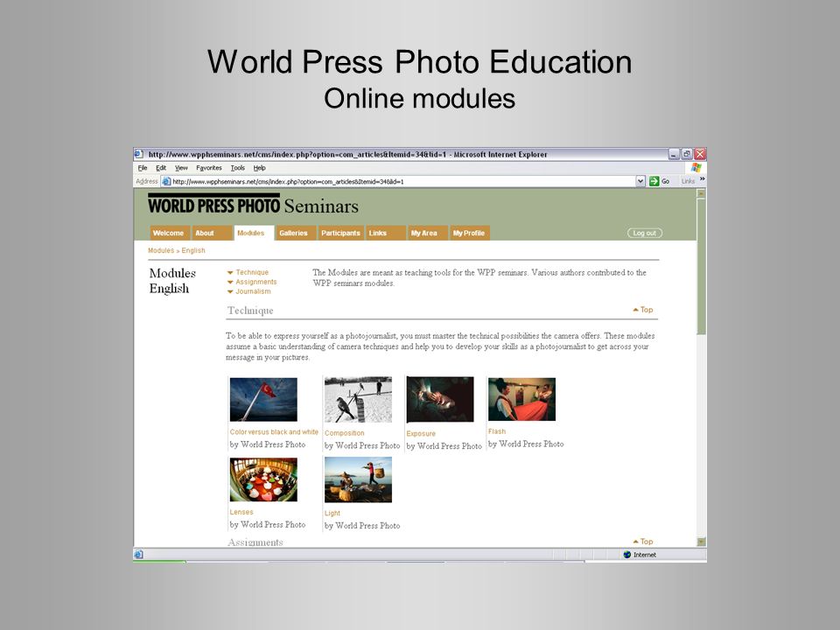Click the Log out button

click(645, 233)
